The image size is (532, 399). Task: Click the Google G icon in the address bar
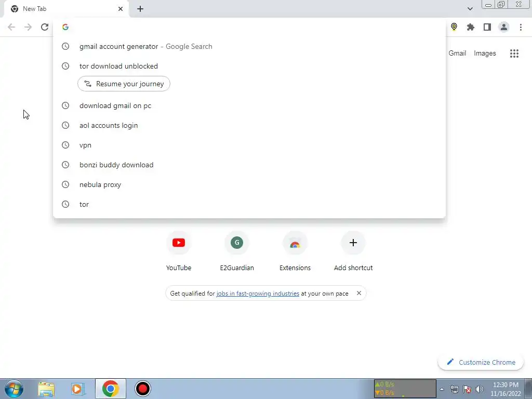(65, 27)
